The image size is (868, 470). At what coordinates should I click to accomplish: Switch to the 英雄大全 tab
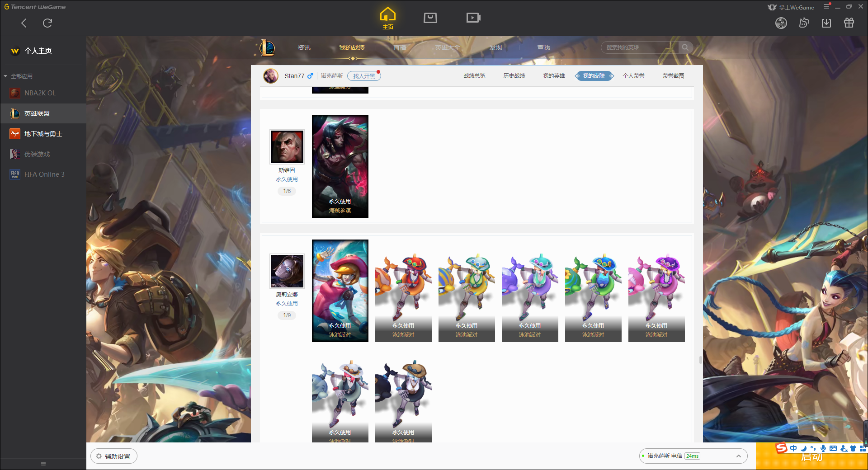[448, 47]
